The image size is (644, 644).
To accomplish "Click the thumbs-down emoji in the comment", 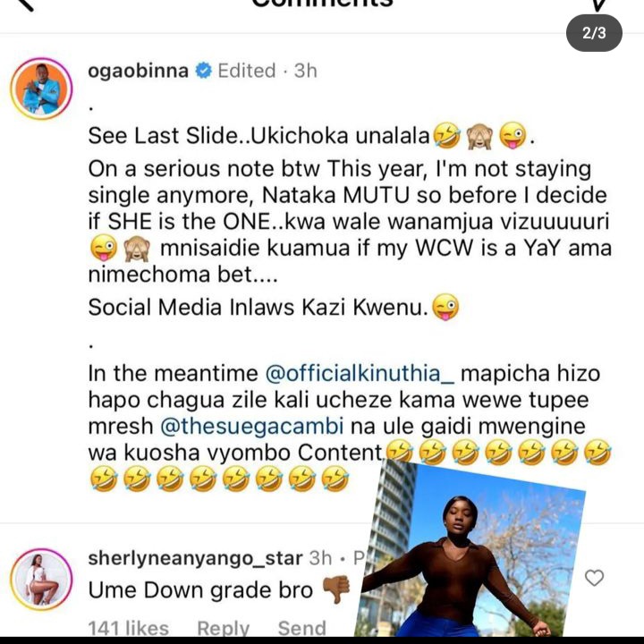I will pos(336,589).
